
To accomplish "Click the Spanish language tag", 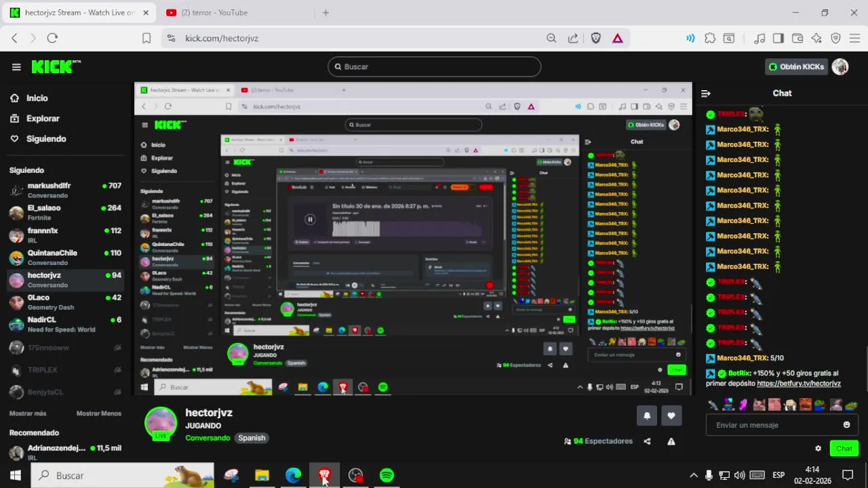I will 252,438.
